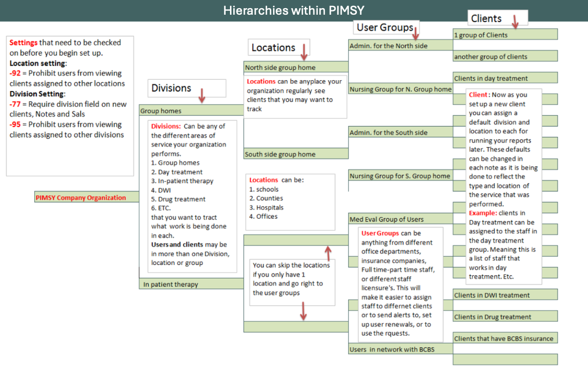This screenshot has height=369, width=588.
Task: Click Nursing Group for S. Group home
Action: pos(400,176)
